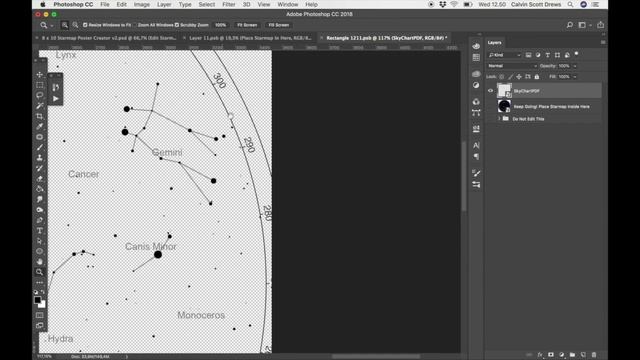This screenshot has height=360, width=640.
Task: Create a new layer icon
Action: click(x=583, y=355)
